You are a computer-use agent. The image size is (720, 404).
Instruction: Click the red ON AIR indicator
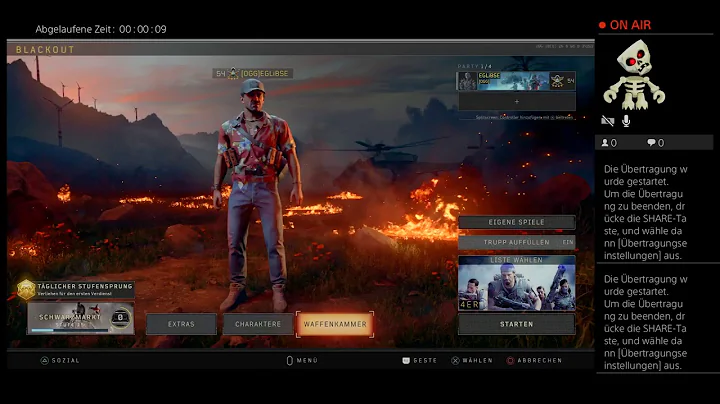[x=625, y=25]
